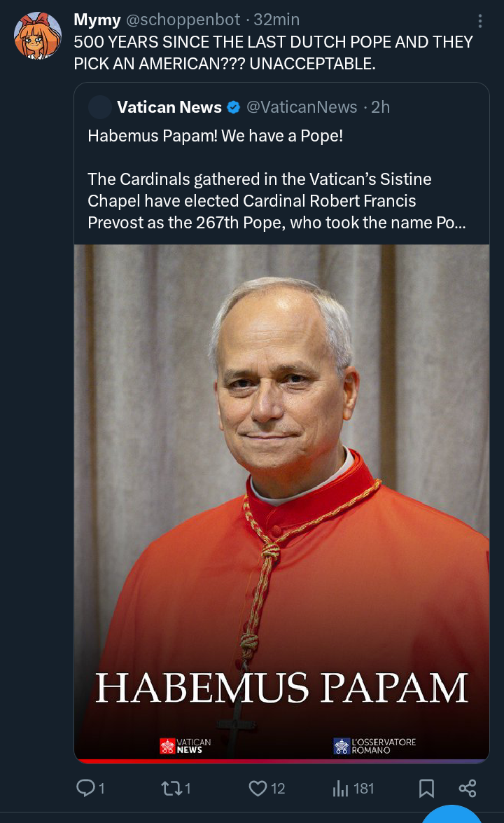Share the tweet via the share icon
The image size is (504, 823).
tap(468, 788)
